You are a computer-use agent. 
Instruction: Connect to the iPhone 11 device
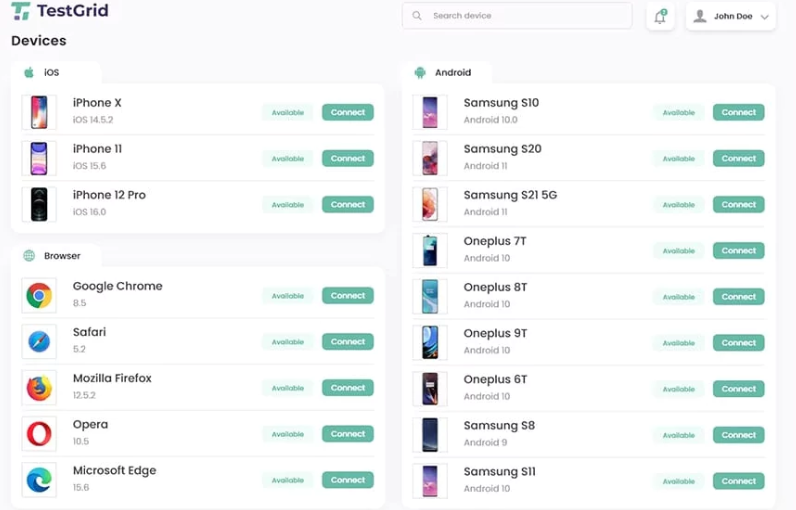point(348,158)
